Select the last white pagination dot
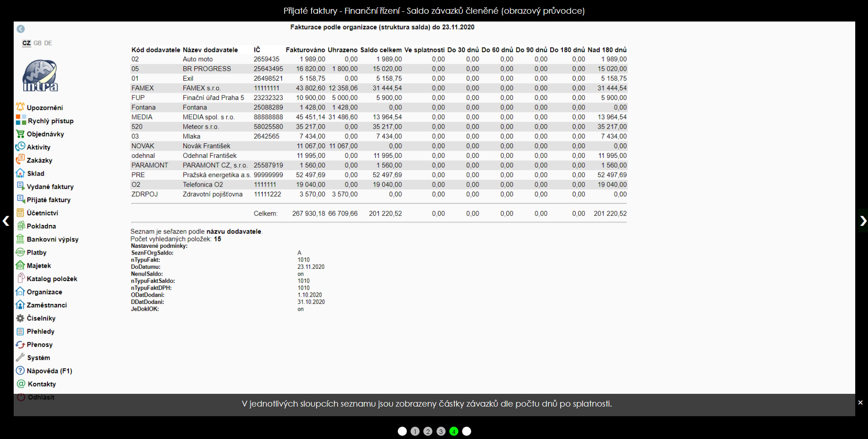 467,431
